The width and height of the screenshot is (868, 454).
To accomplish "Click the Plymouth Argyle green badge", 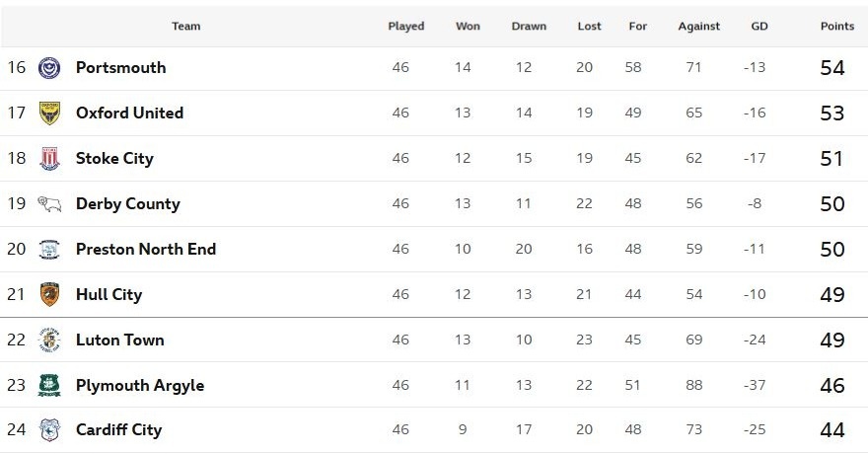I will [48, 386].
